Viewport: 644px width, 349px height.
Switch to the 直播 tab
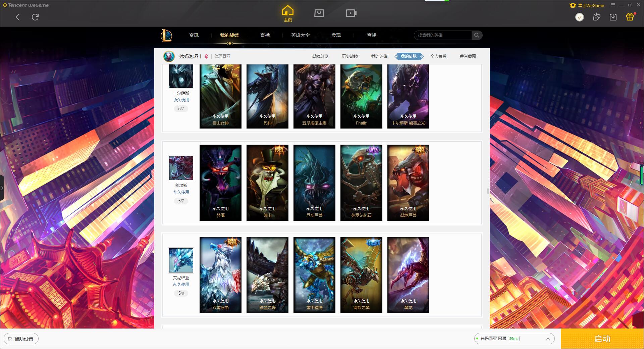(265, 35)
